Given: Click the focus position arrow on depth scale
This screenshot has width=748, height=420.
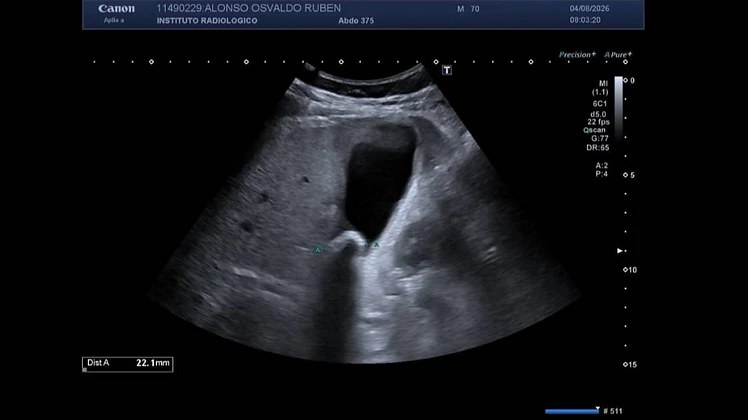Looking at the screenshot, I should click(x=620, y=251).
